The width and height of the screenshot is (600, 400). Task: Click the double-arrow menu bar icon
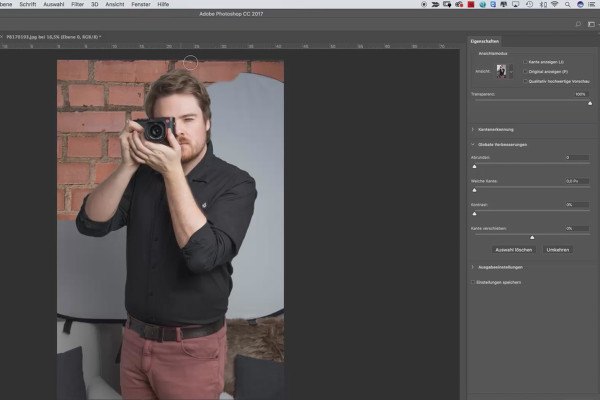coord(435,4)
